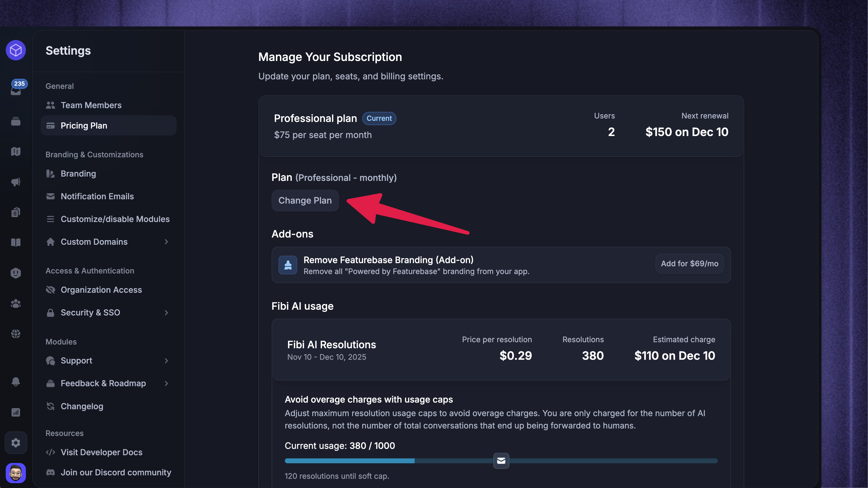Click the "380" resolutions value
This screenshot has width=868, height=488.
coord(593,356)
